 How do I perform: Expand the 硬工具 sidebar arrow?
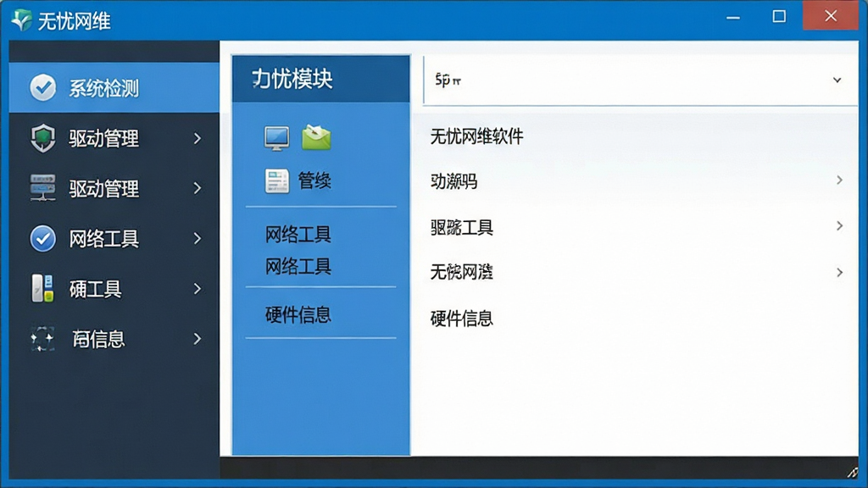198,288
